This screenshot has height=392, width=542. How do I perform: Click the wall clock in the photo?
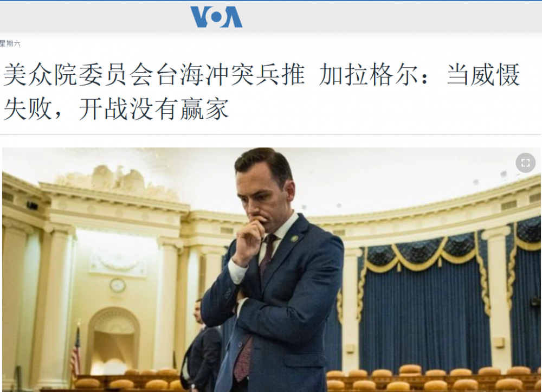(118, 285)
